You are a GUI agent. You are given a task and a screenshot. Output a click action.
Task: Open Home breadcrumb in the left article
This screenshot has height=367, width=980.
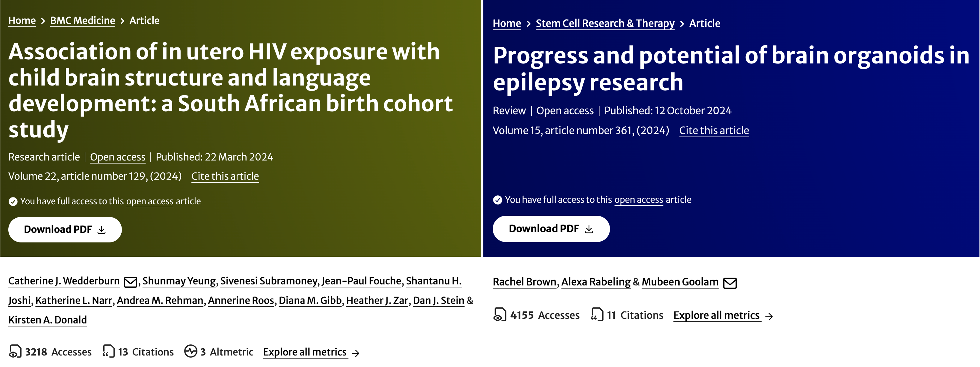(22, 20)
